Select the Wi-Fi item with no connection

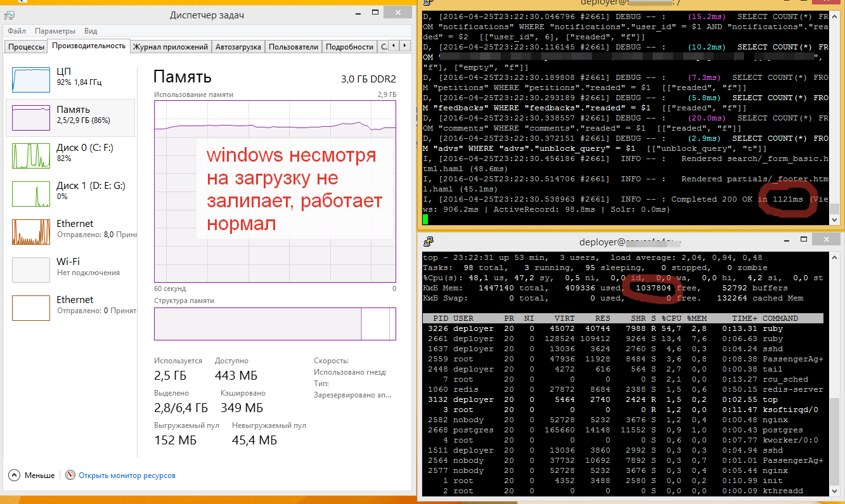point(70,269)
